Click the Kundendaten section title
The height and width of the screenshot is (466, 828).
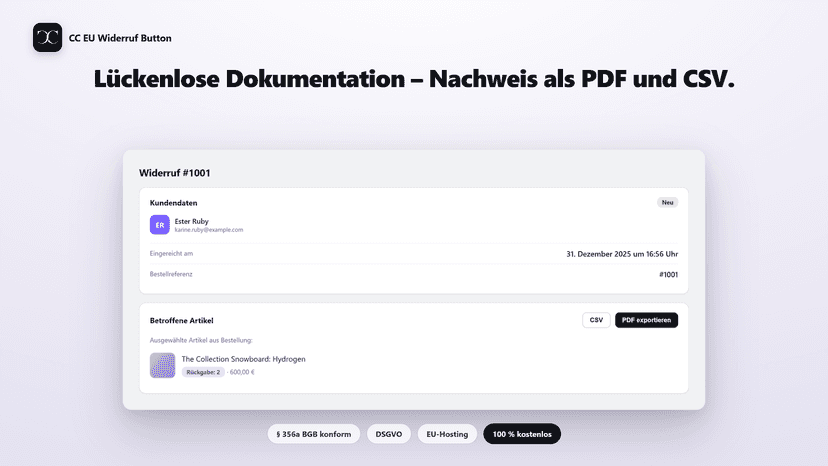[x=174, y=203]
